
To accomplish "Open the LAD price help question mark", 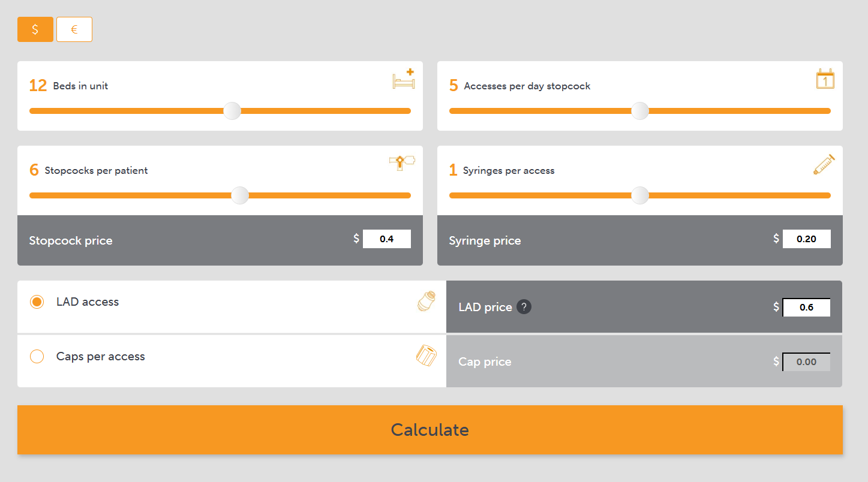I will tap(524, 307).
